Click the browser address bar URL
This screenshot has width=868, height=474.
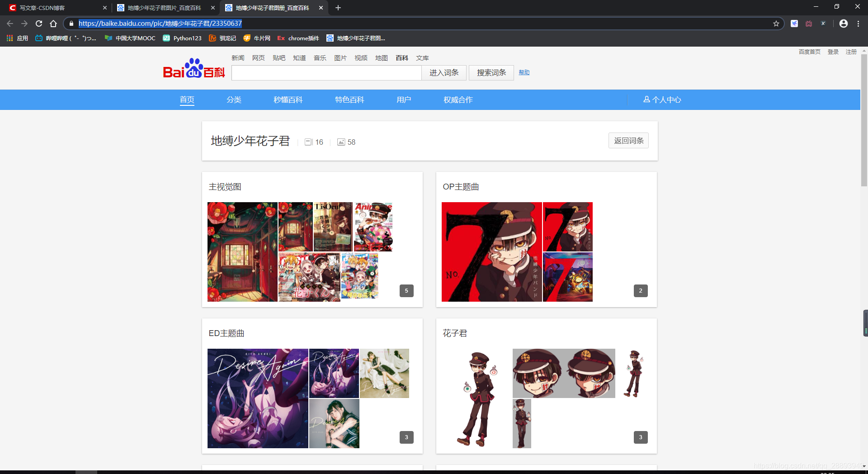click(160, 24)
